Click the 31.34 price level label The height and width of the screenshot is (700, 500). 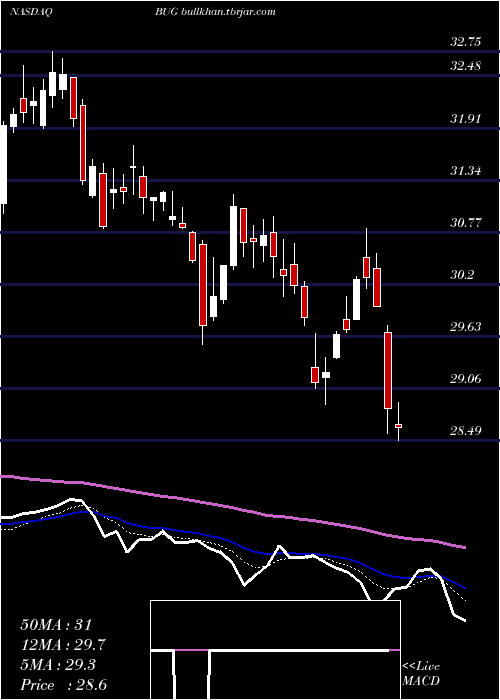[x=466, y=171]
